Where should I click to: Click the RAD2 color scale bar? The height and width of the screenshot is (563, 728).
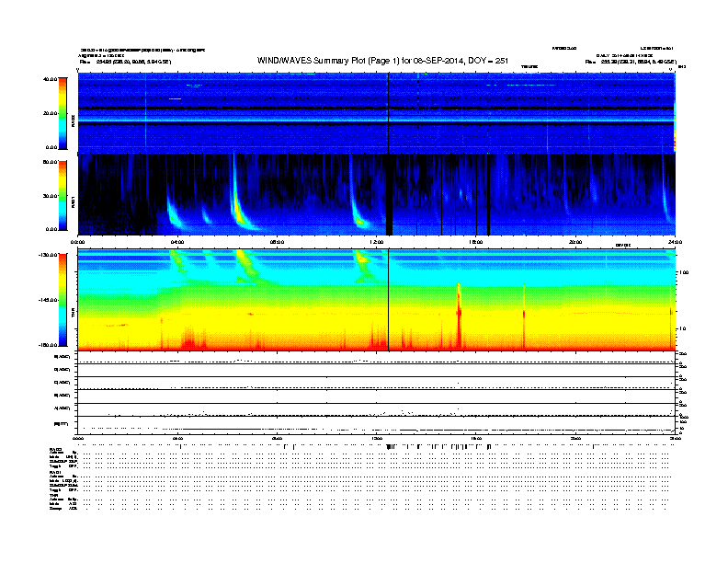(x=63, y=113)
